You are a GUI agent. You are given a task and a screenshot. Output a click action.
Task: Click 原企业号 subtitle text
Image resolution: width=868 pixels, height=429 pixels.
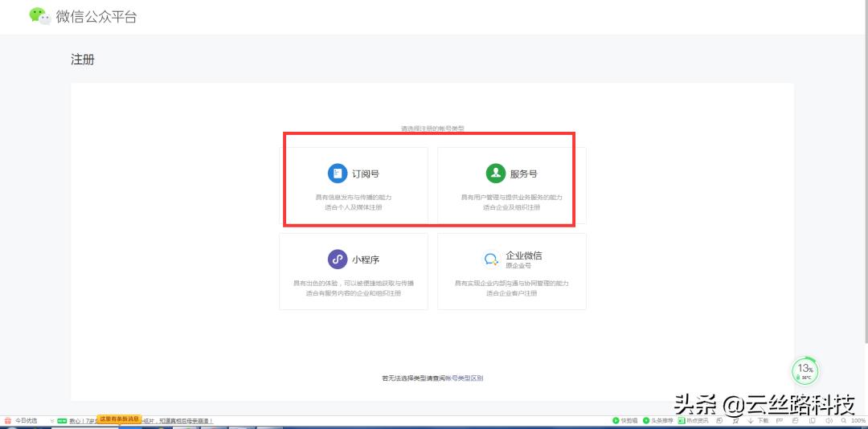518,266
